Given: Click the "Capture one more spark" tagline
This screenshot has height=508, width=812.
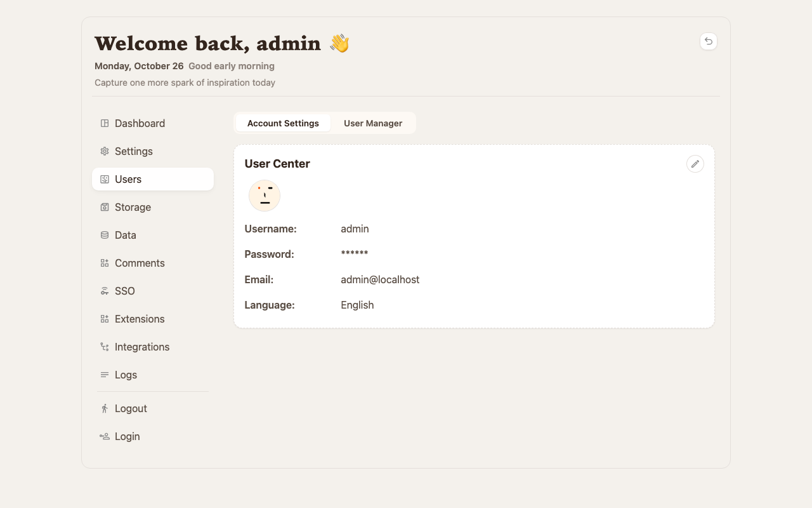Looking at the screenshot, I should 185,83.
